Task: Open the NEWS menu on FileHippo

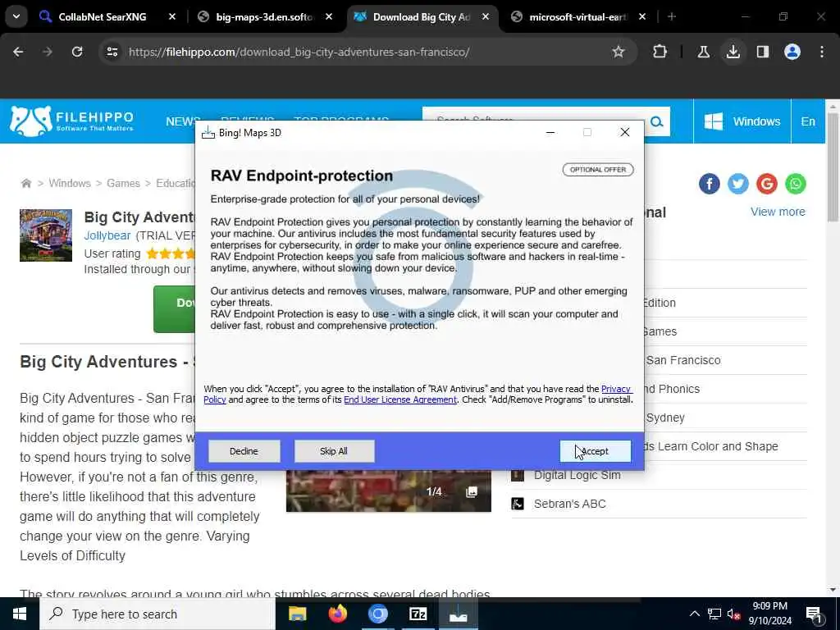Action: 182,121
